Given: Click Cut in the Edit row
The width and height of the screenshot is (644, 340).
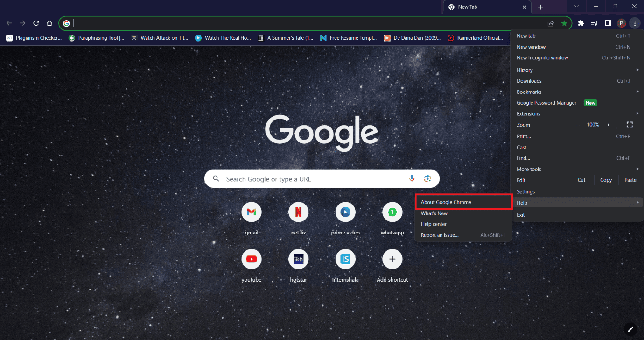Looking at the screenshot, I should (581, 180).
